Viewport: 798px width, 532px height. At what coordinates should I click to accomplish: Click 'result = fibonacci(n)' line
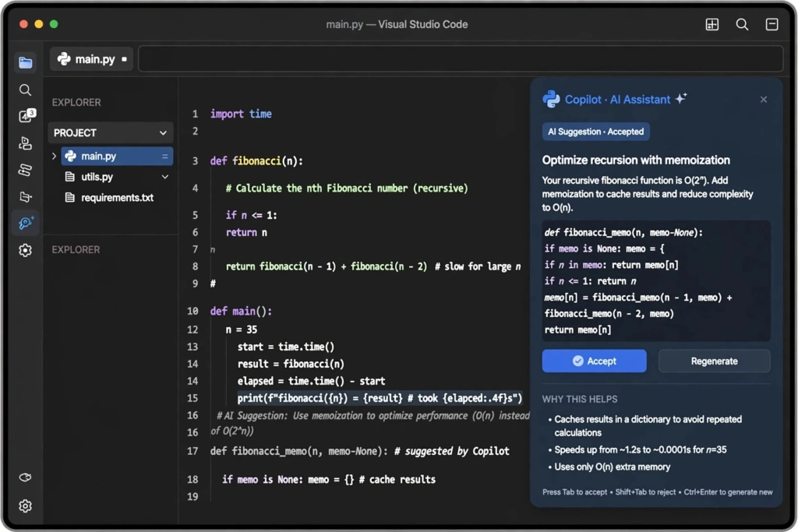[291, 365]
